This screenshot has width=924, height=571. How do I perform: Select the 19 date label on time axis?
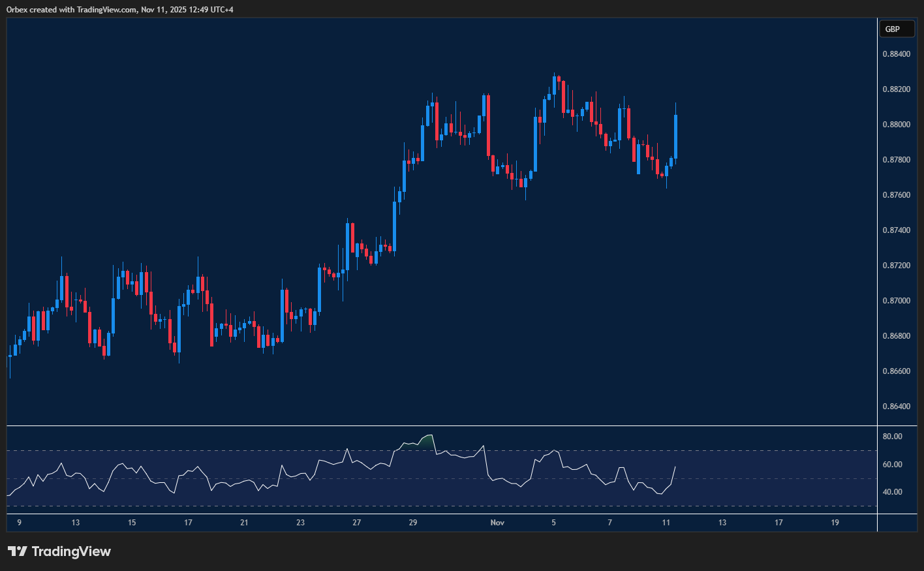(835, 523)
